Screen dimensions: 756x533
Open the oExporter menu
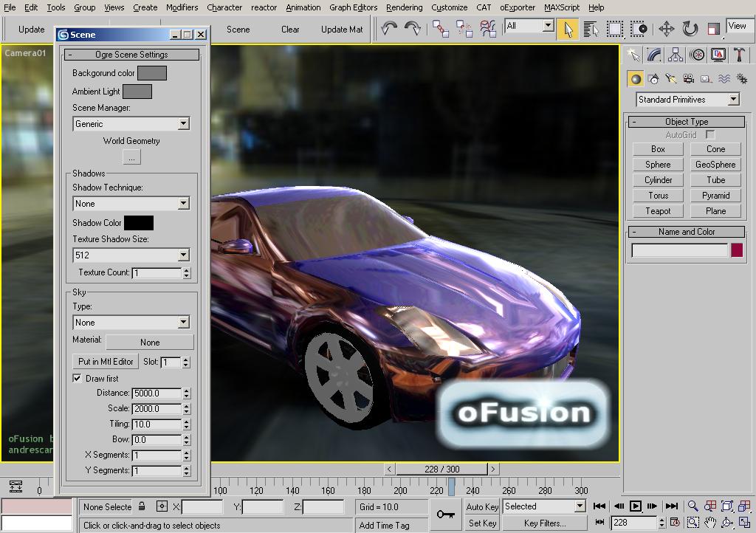click(x=518, y=7)
